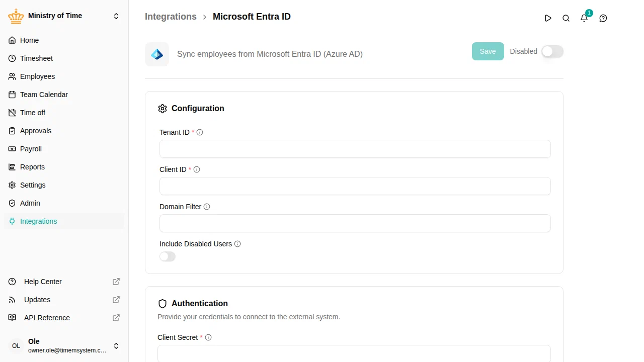Click the Authentication shield icon
The image size is (644, 362).
(x=163, y=304)
